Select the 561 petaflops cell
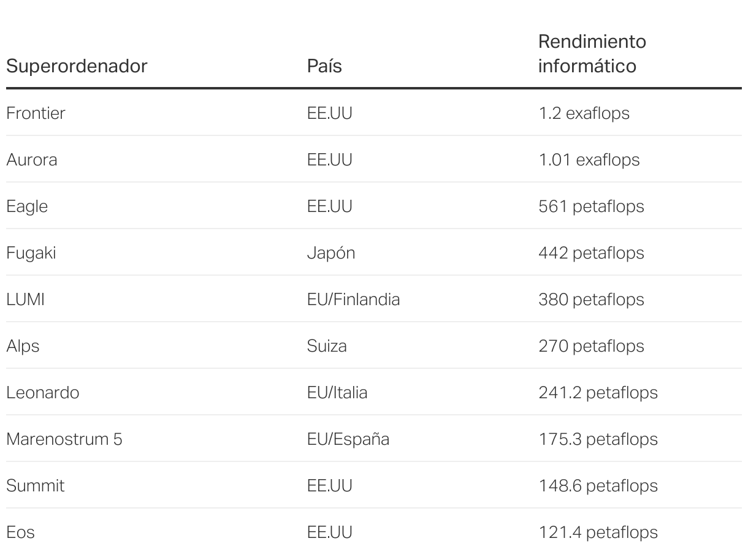The width and height of the screenshot is (748, 560). coord(591,206)
